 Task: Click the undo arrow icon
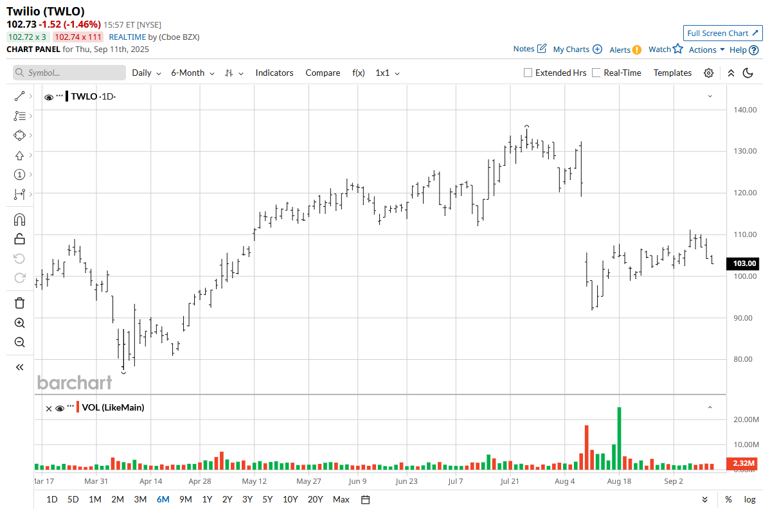[19, 258]
